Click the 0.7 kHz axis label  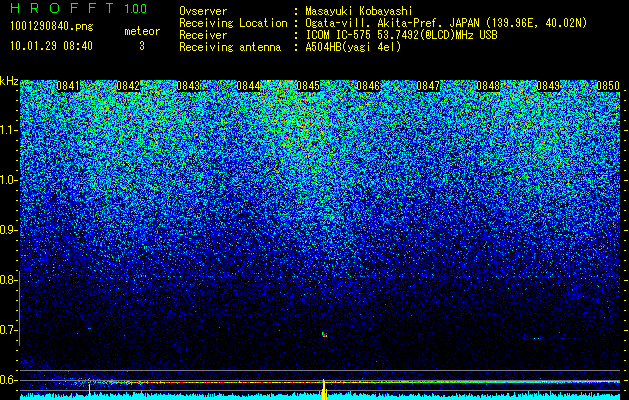click(8, 330)
